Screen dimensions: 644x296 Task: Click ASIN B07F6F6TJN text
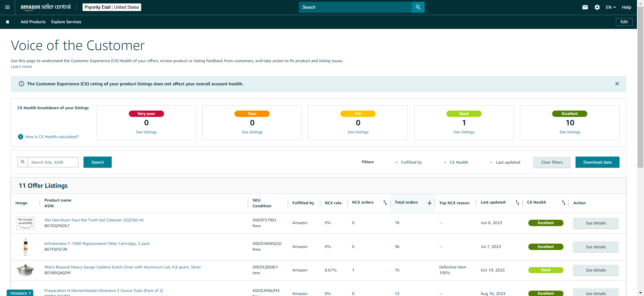click(x=56, y=249)
